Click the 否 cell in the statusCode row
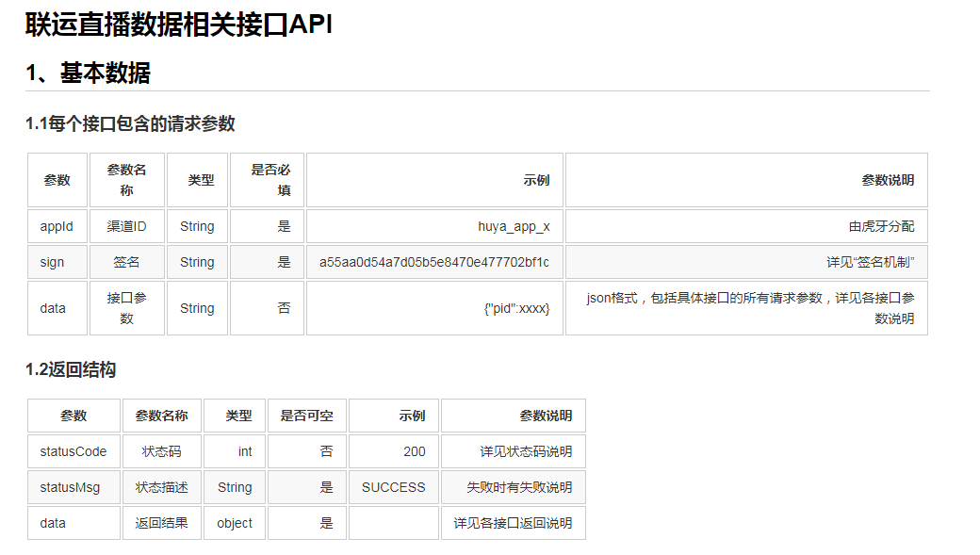This screenshot has width=980, height=555. tap(307, 451)
